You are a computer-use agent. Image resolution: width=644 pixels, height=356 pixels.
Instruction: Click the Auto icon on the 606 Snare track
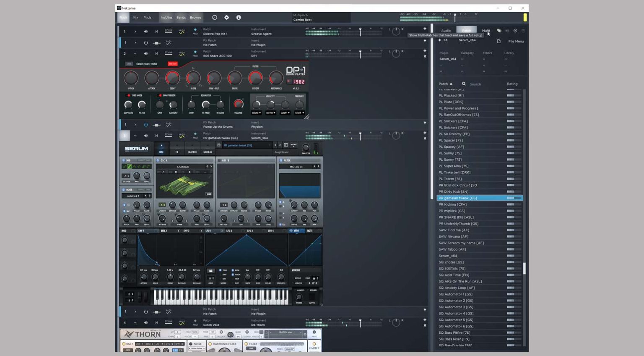182,53
